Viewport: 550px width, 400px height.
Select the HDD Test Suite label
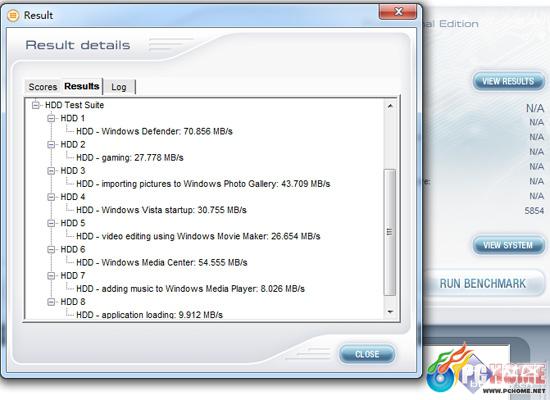[74, 105]
